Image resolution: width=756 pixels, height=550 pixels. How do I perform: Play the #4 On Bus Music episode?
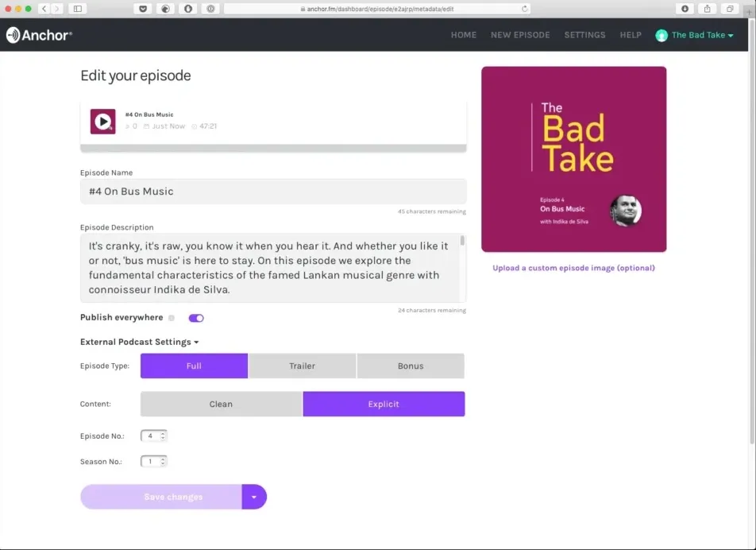[x=102, y=122]
